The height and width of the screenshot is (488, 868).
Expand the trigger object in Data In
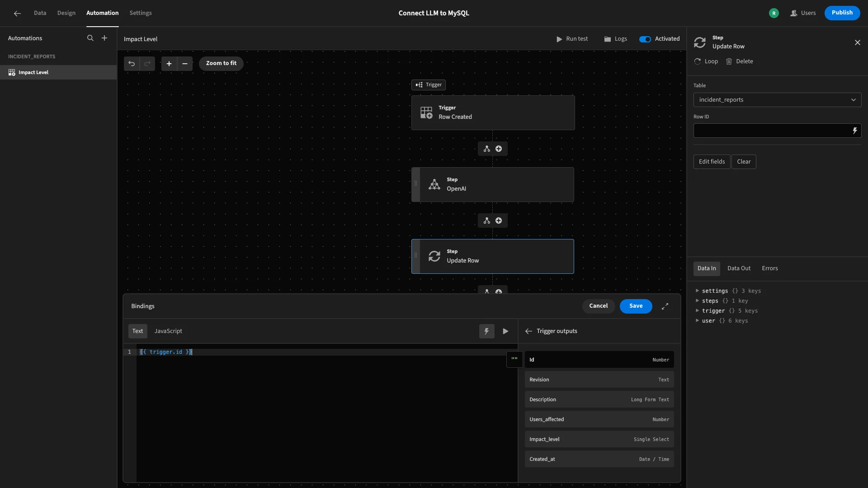click(697, 311)
